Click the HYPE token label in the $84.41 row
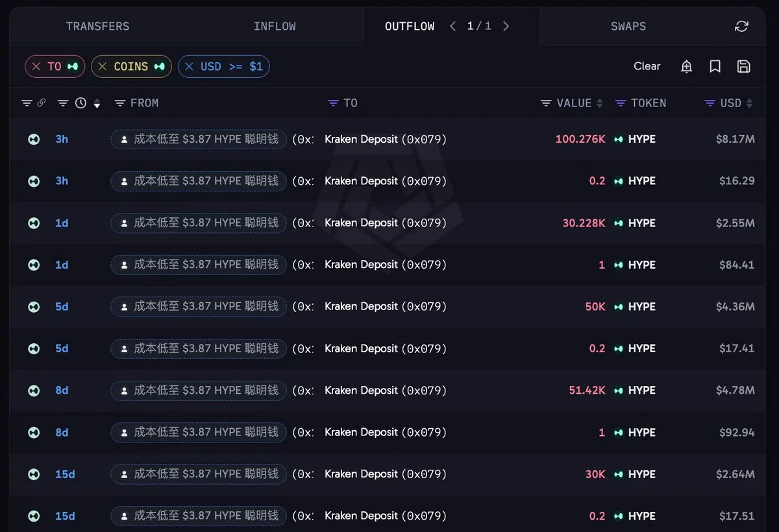This screenshot has width=779, height=532. click(x=642, y=265)
